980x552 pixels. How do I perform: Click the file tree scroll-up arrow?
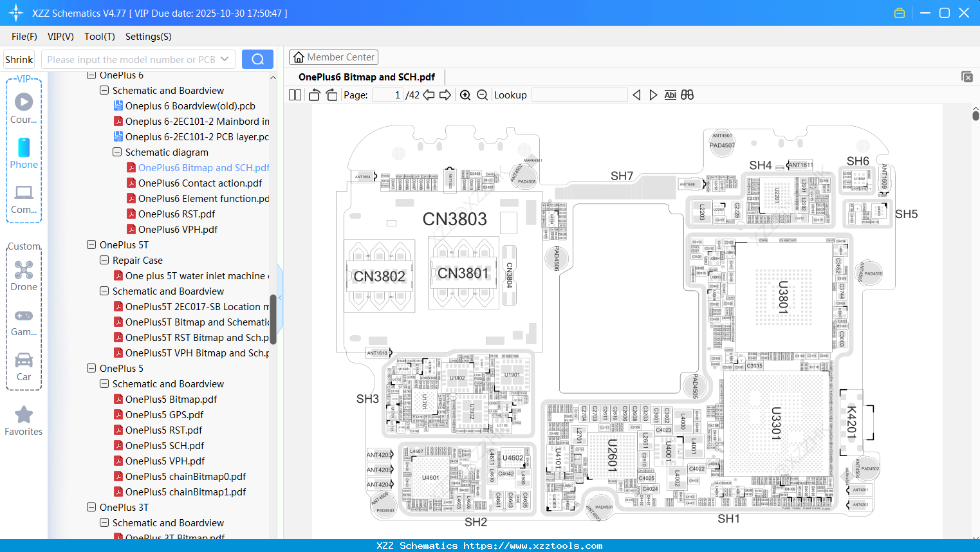point(273,78)
